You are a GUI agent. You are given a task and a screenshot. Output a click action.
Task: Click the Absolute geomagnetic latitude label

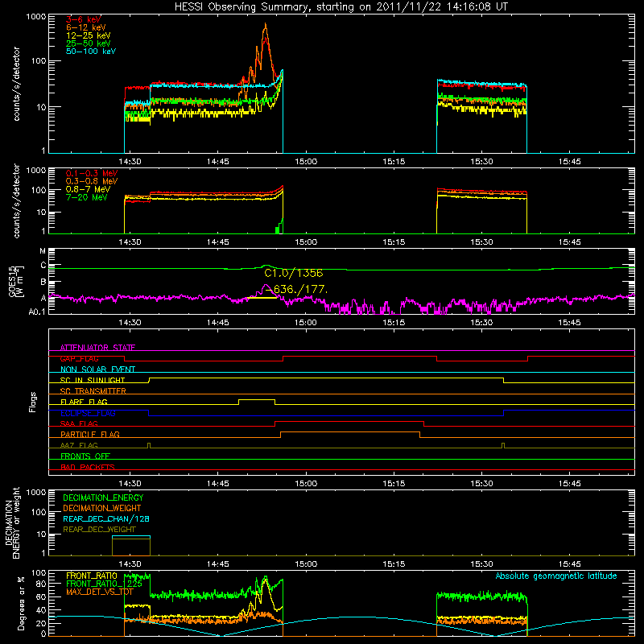click(x=556, y=576)
